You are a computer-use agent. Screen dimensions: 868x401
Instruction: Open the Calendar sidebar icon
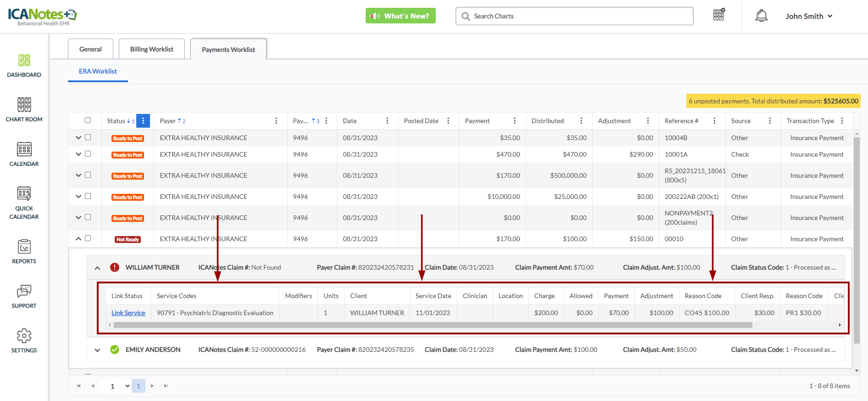coord(24,149)
